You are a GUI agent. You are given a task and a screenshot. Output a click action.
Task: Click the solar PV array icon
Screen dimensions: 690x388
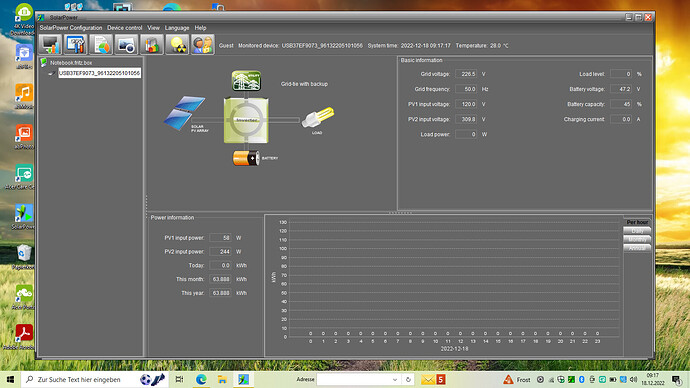pyautogui.click(x=185, y=113)
